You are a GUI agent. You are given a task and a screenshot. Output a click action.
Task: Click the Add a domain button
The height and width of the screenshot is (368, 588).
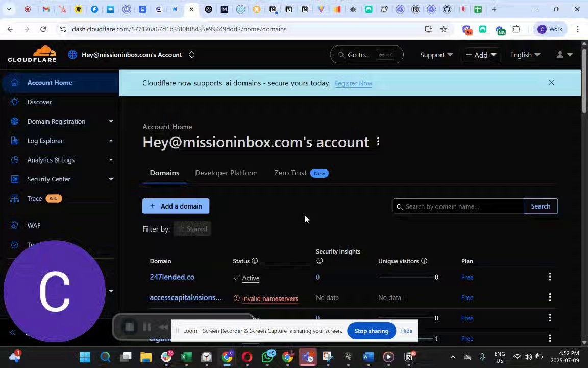pyautogui.click(x=176, y=206)
